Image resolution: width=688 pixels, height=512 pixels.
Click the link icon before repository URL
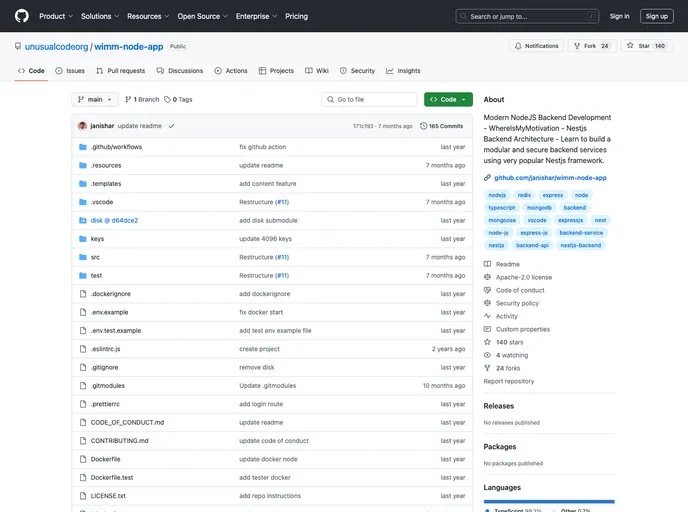(x=487, y=178)
